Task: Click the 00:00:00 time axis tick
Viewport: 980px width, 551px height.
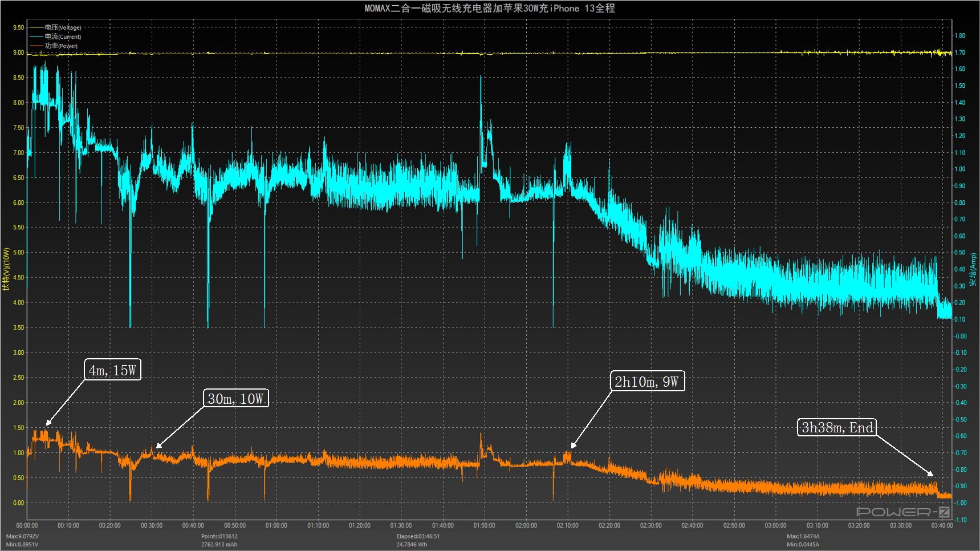Action: [x=27, y=525]
